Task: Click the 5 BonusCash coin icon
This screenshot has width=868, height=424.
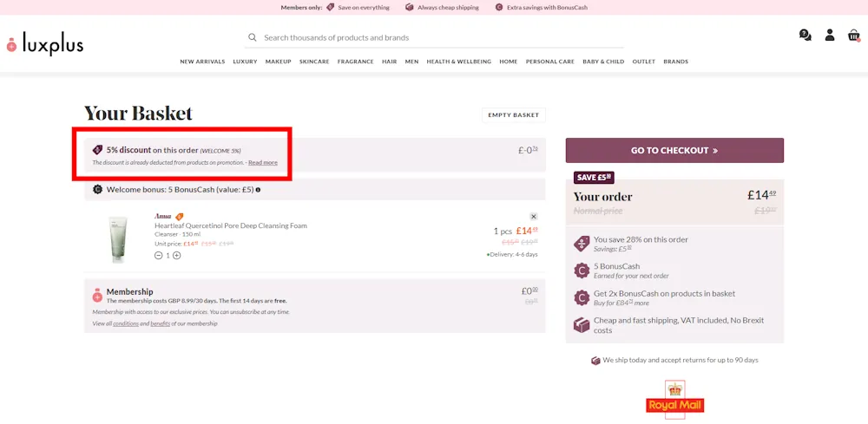Action: coord(582,271)
